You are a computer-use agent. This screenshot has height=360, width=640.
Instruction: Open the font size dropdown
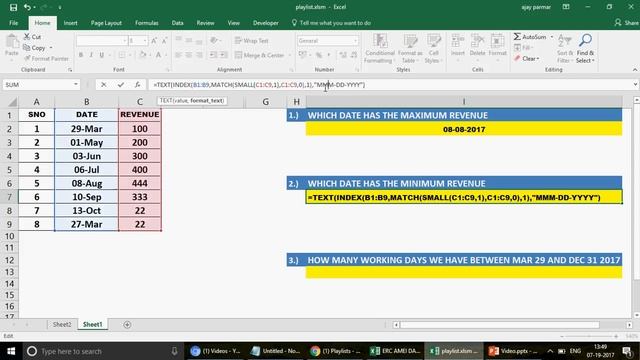coord(145,40)
